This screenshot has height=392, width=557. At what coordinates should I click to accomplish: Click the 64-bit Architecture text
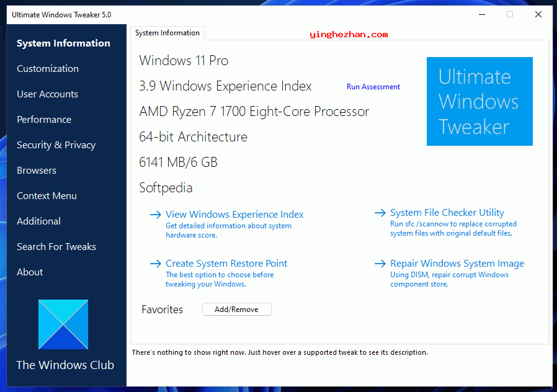(x=194, y=137)
